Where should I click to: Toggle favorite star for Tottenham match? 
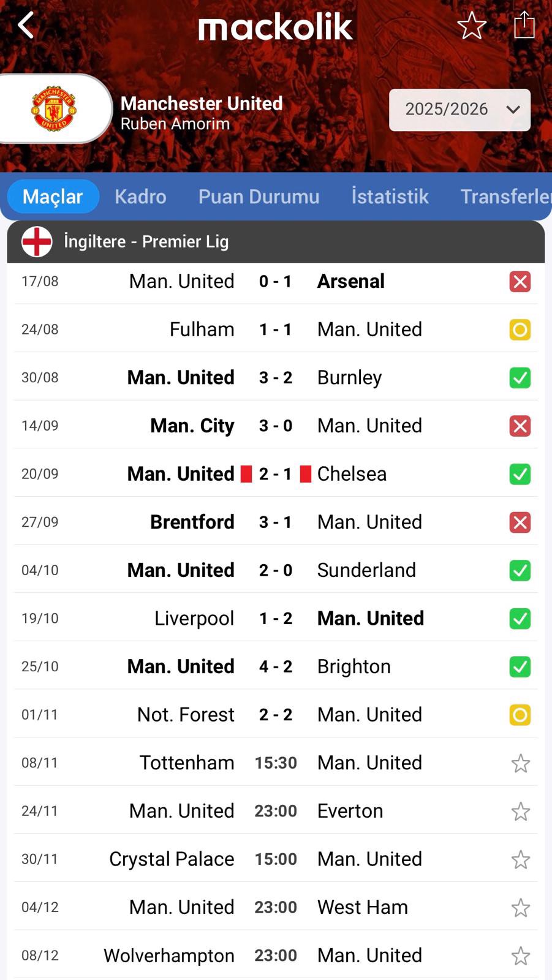pyautogui.click(x=520, y=763)
